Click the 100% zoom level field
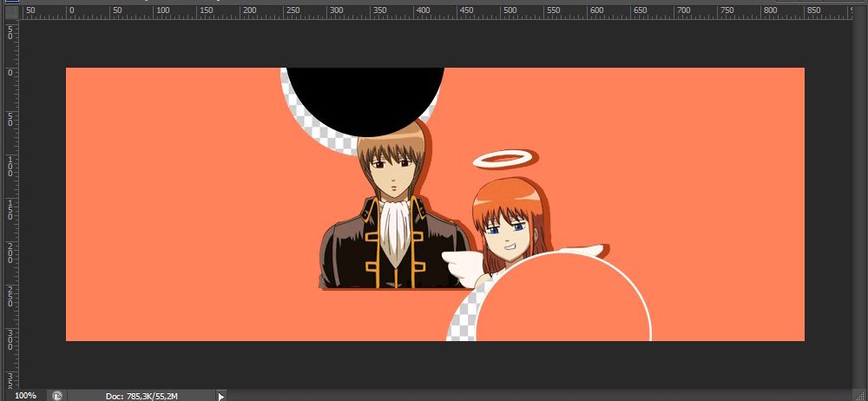 25,396
